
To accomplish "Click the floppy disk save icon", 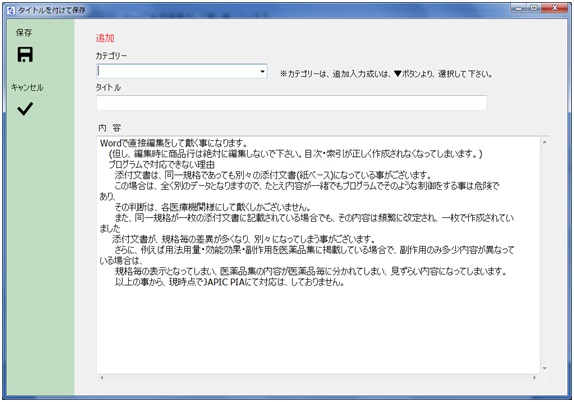I will (25, 55).
